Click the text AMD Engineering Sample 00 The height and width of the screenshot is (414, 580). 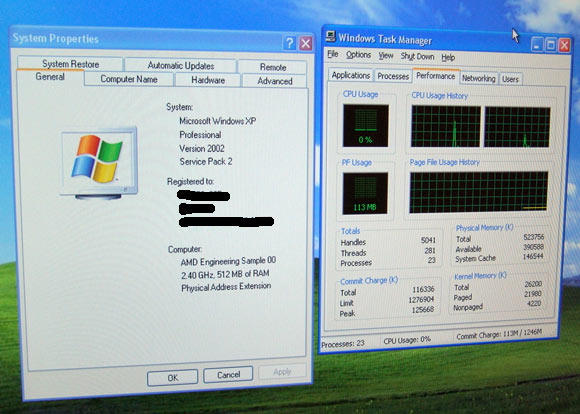(x=228, y=262)
